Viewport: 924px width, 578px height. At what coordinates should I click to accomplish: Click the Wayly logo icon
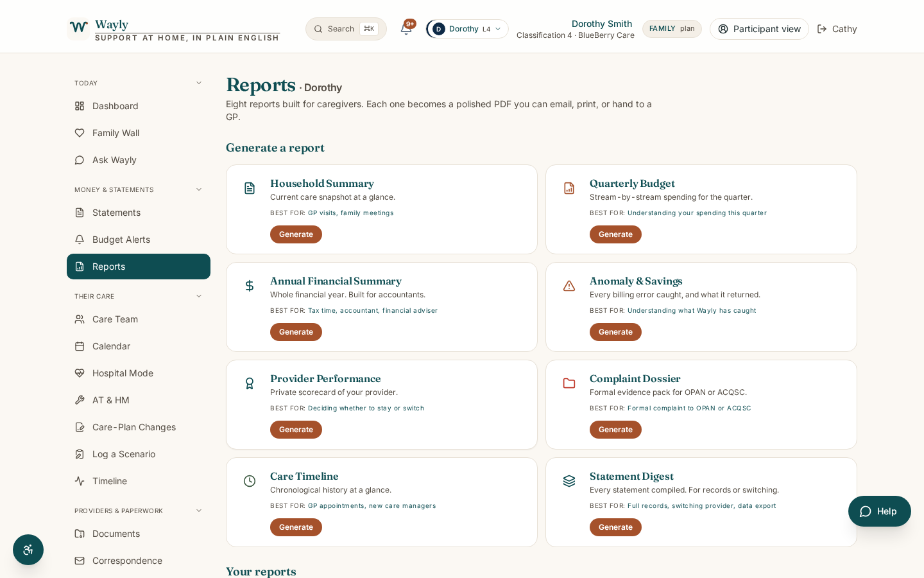pyautogui.click(x=78, y=28)
